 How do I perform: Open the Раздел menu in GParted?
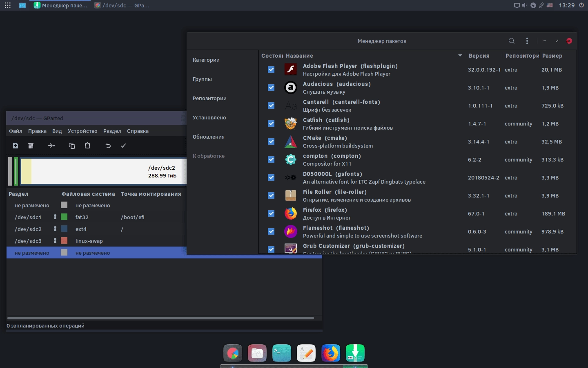pos(112,131)
